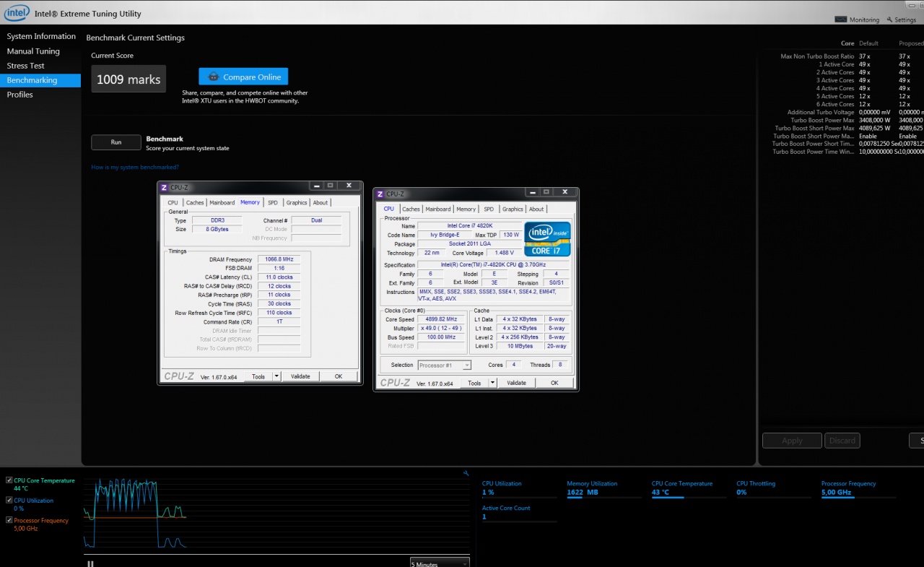The height and width of the screenshot is (567, 924).
Task: Open About tab in CPU window
Action: [536, 209]
